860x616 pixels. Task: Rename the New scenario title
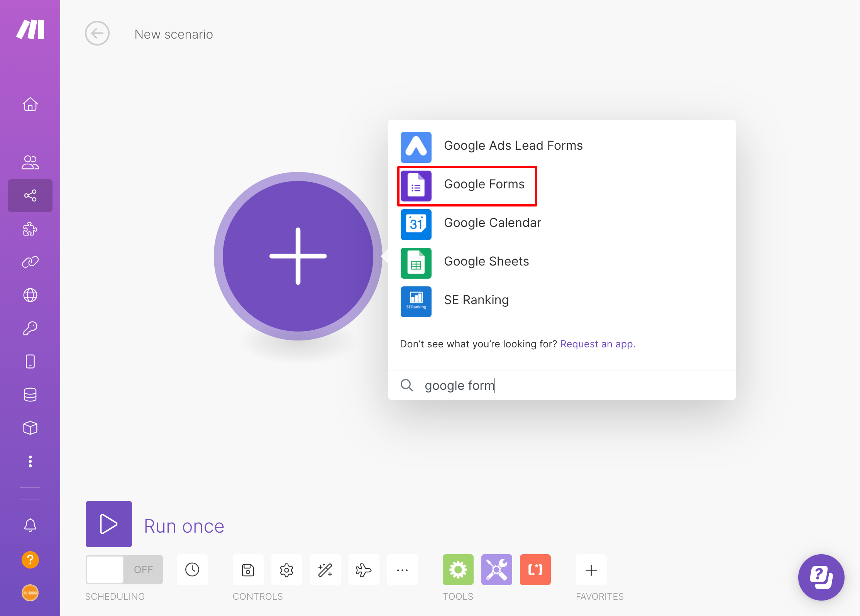174,34
